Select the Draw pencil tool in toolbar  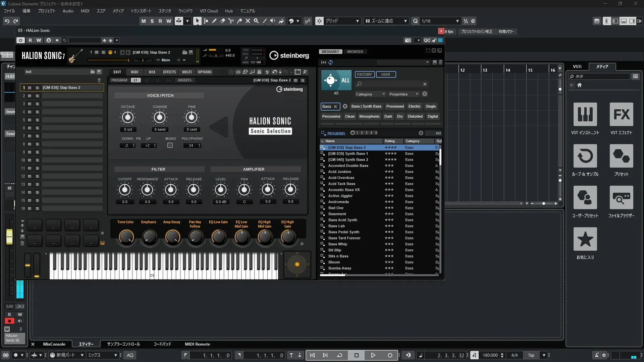point(214,21)
